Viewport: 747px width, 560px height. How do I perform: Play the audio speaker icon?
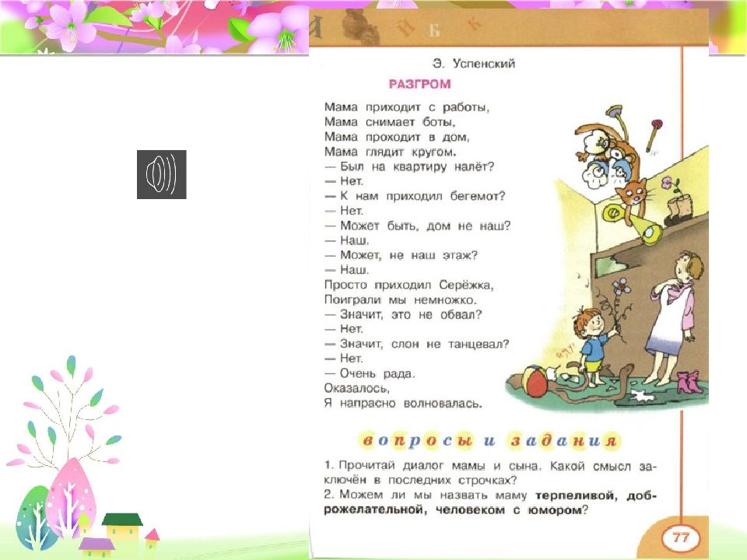point(162,174)
